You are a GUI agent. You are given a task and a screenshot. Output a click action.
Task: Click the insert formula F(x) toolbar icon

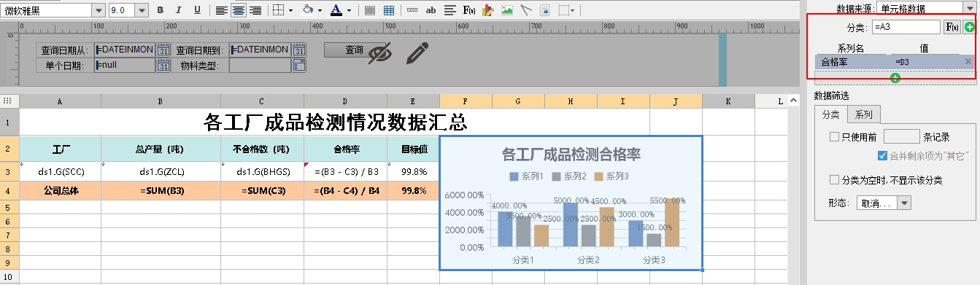coord(470,10)
